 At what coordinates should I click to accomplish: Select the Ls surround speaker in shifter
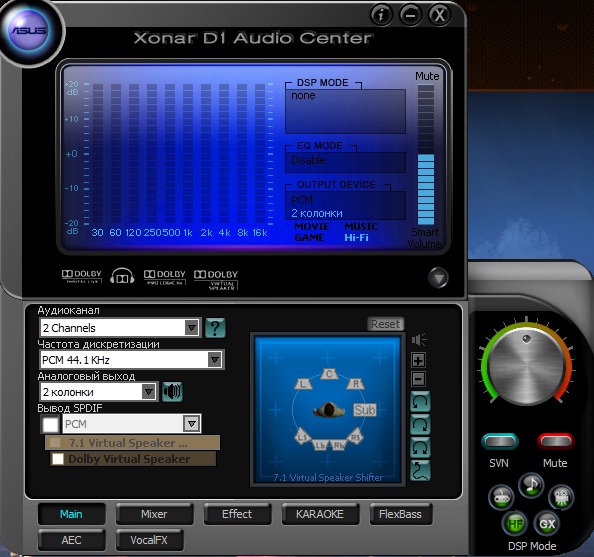pos(302,436)
